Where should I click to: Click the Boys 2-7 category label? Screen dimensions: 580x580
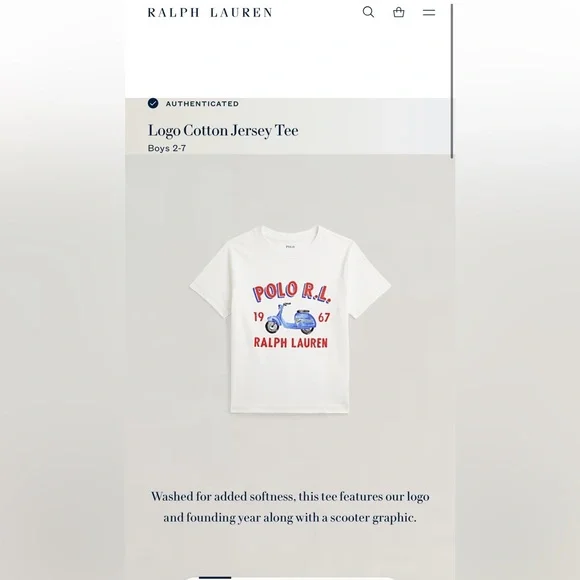click(167, 148)
